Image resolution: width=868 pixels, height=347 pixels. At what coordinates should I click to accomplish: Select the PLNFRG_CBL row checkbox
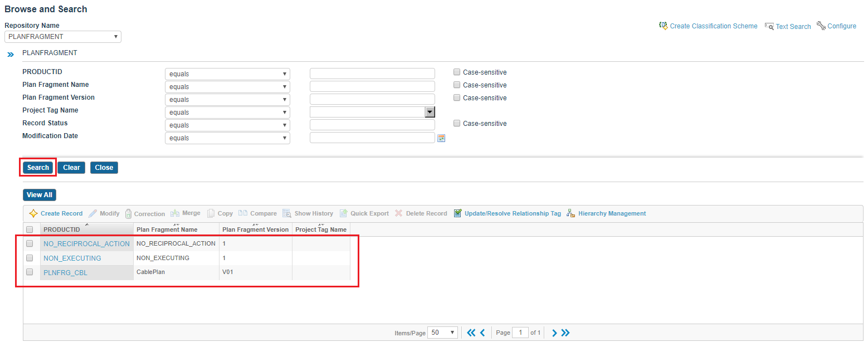pyautogui.click(x=30, y=272)
